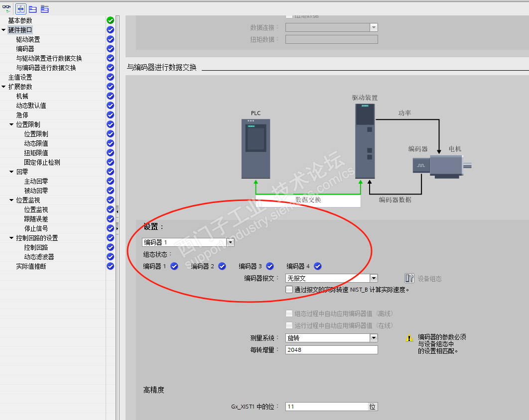Click the 设备组态 link
529x420 pixels.
tap(429, 279)
